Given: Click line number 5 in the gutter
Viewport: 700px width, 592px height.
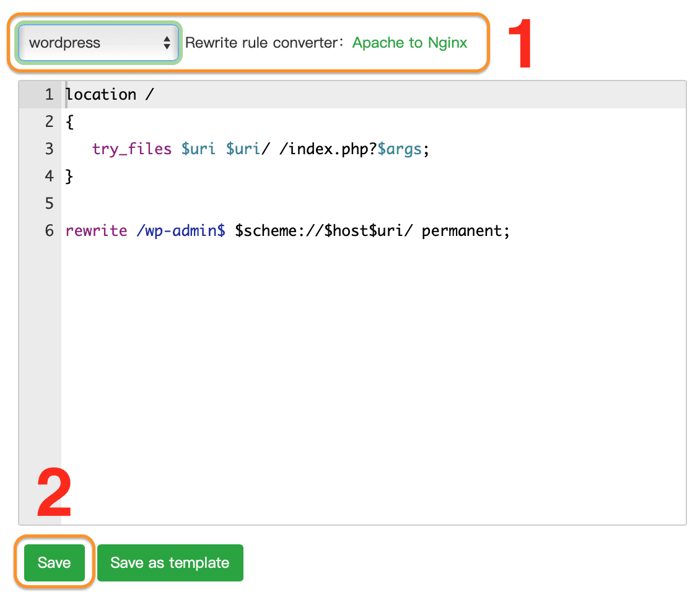Looking at the screenshot, I should pyautogui.click(x=49, y=204).
